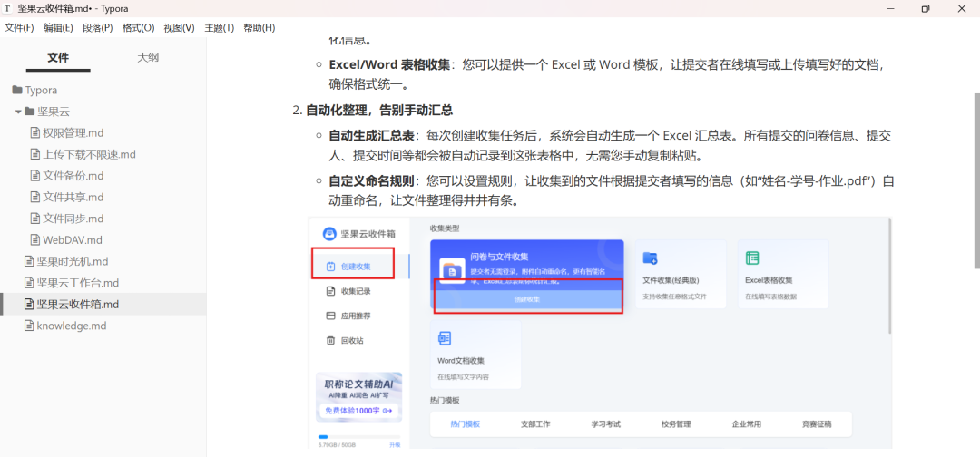Viewport: 980px width, 457px height.
Task: Click the 应用推荐 icon in the screenshot
Action: click(x=331, y=316)
